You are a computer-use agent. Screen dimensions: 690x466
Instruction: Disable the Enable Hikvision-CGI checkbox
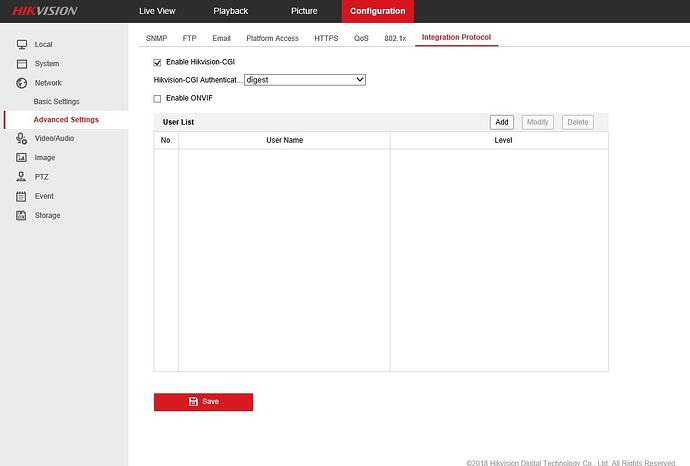(x=157, y=62)
